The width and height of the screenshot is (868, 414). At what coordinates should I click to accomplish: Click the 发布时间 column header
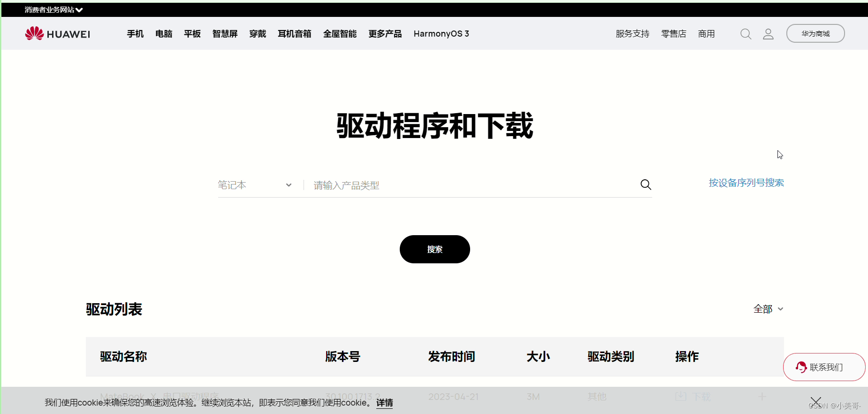point(451,357)
